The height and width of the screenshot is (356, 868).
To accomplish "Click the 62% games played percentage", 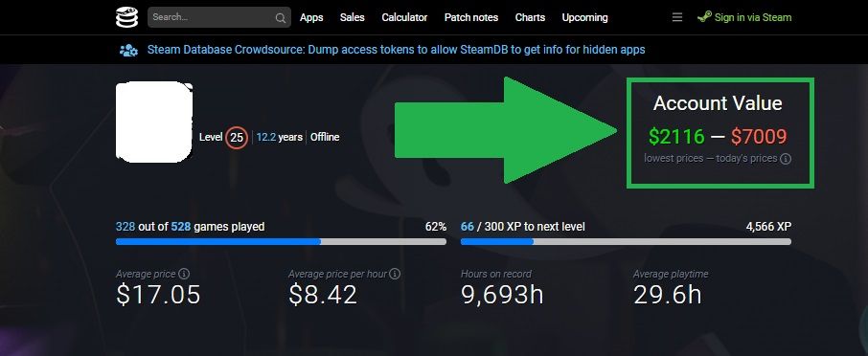I will [x=436, y=227].
